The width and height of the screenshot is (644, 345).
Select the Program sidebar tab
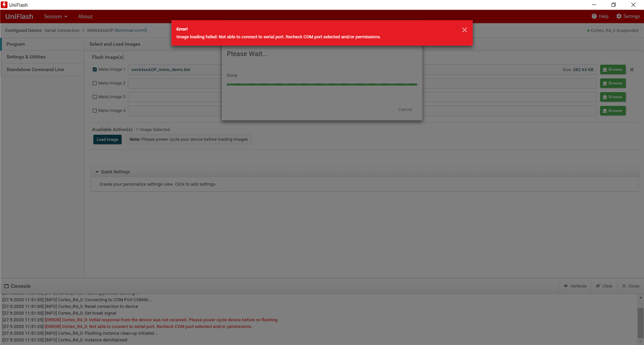(42, 44)
